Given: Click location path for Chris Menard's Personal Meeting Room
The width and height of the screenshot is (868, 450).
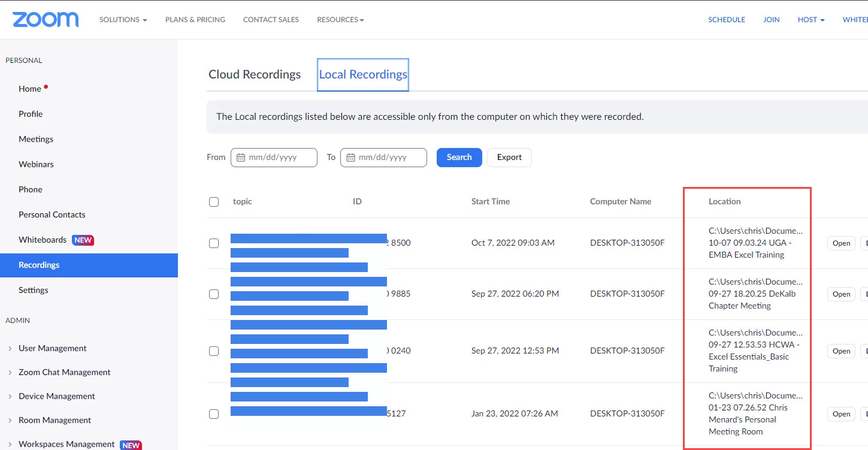Looking at the screenshot, I should (755, 413).
